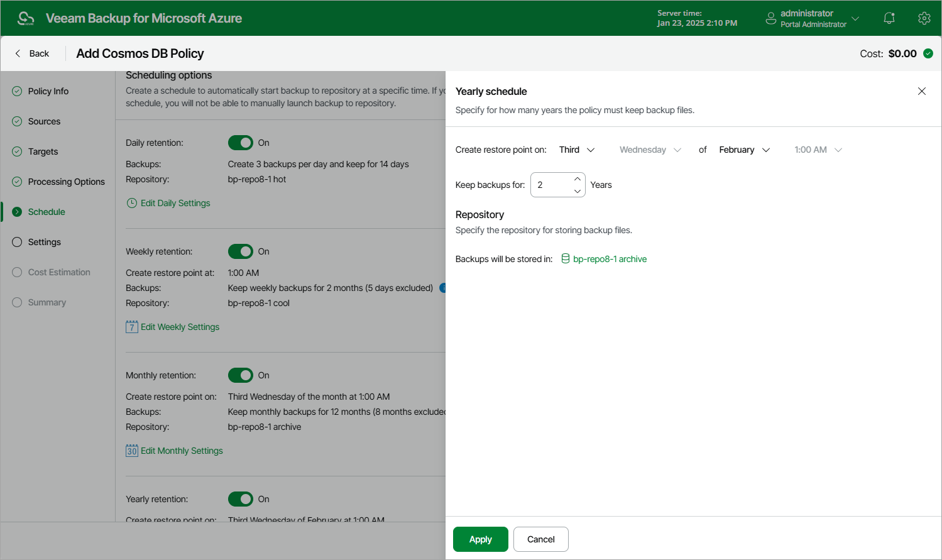Expand the administrator account menu chevron
This screenshot has height=560, width=942.
[x=855, y=18]
